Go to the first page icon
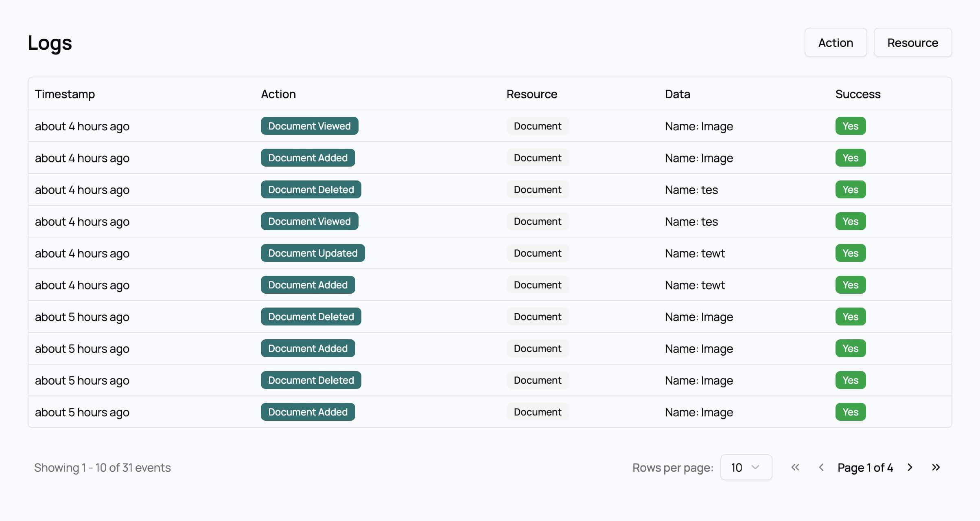Image resolution: width=980 pixels, height=521 pixels. (795, 467)
